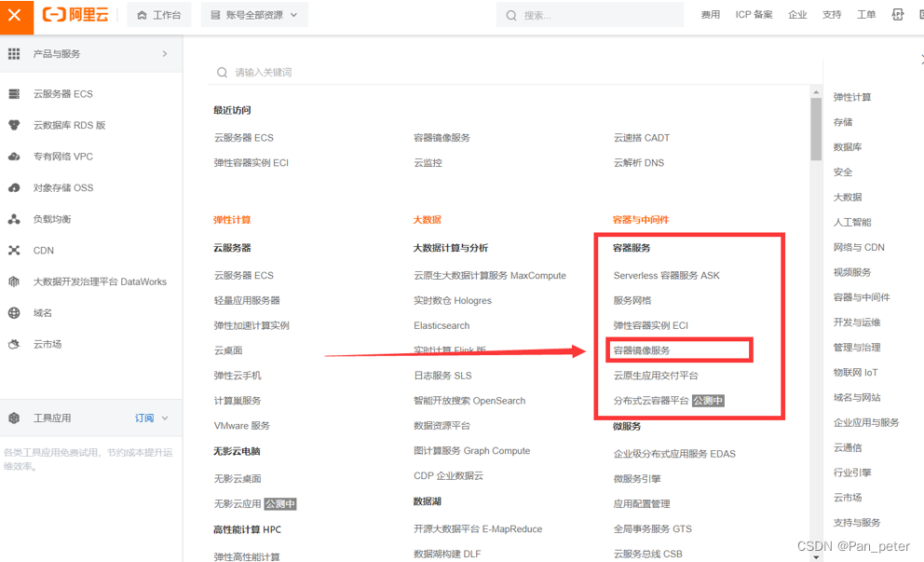Click the 专有网络 VPC cloud icon
Image resolution: width=924 pixels, height=562 pixels.
click(14, 157)
